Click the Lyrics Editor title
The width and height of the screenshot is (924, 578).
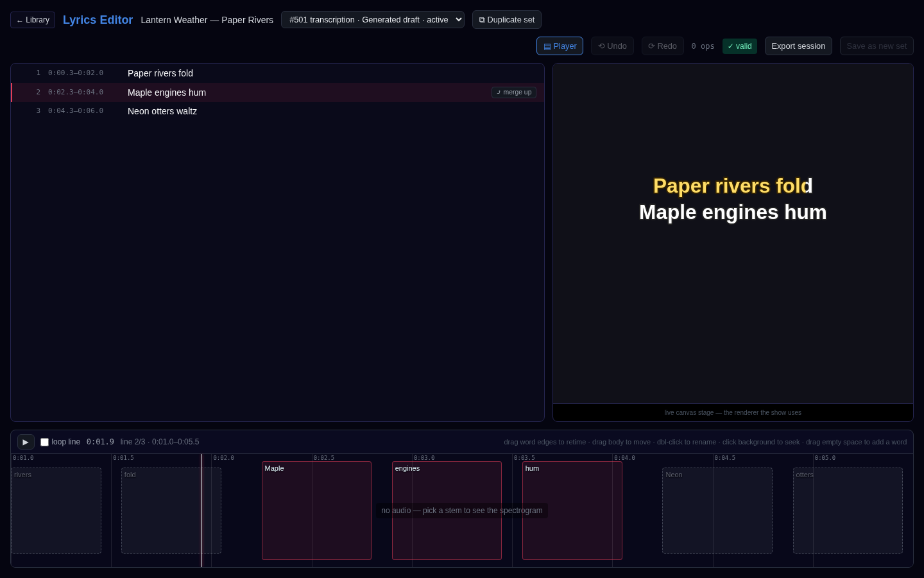tap(98, 20)
